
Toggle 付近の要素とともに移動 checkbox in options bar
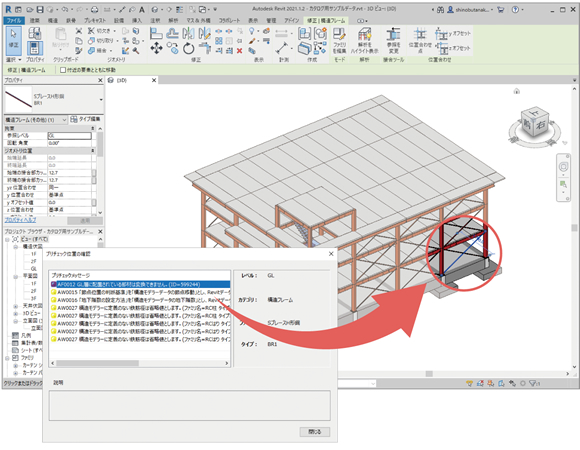(x=63, y=70)
